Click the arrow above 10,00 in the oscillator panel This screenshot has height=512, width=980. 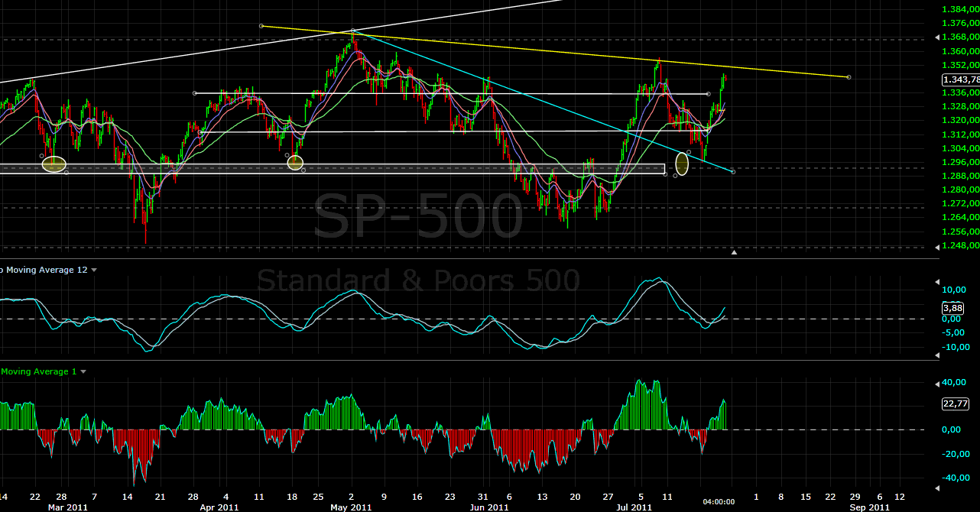[x=937, y=280]
